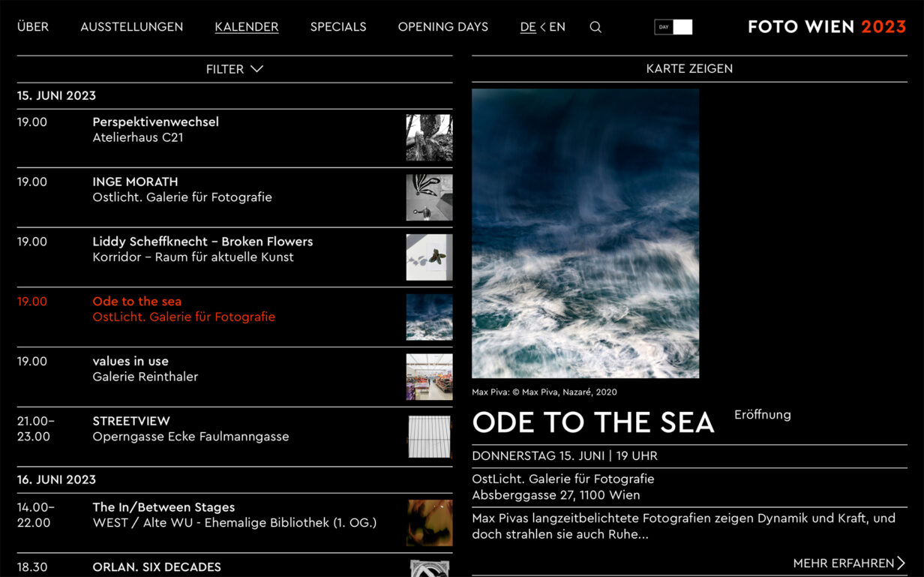Viewport: 924px width, 577px height.
Task: Click the FOTO WIEN 2023 logo
Action: click(x=827, y=27)
